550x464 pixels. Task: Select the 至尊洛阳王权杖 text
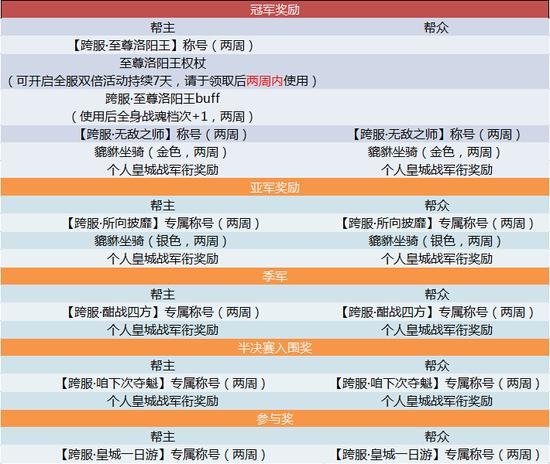pyautogui.click(x=162, y=63)
